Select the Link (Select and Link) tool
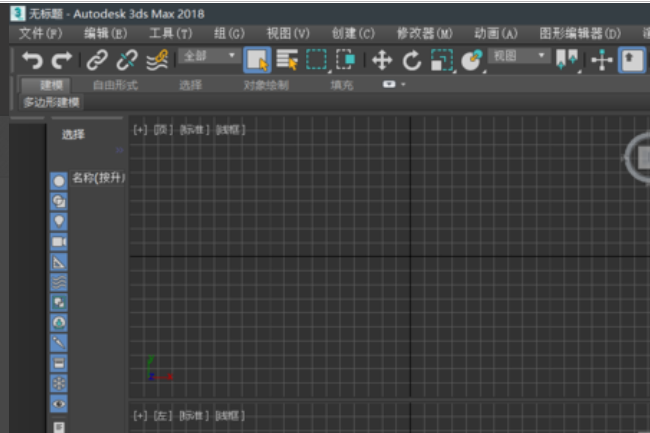The image size is (650, 433). click(97, 61)
